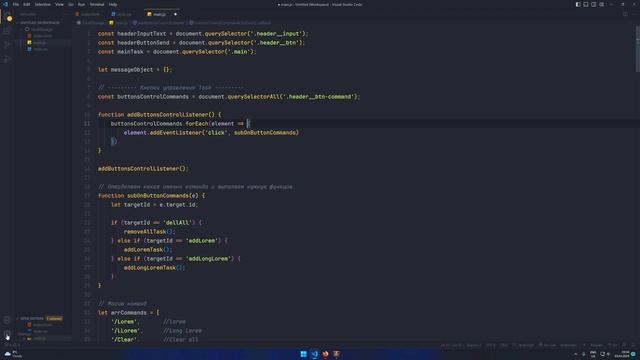This screenshot has height=360, width=640.
Task: Click language mode entry in status bar
Action: coord(526,345)
